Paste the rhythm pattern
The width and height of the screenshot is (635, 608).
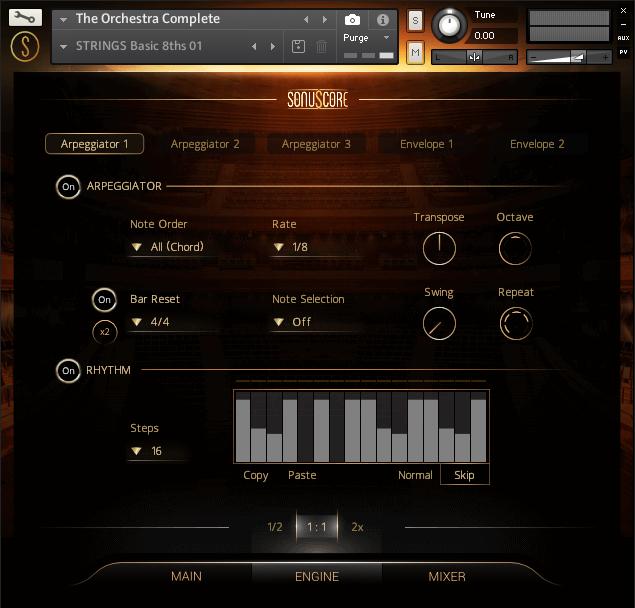coord(302,475)
